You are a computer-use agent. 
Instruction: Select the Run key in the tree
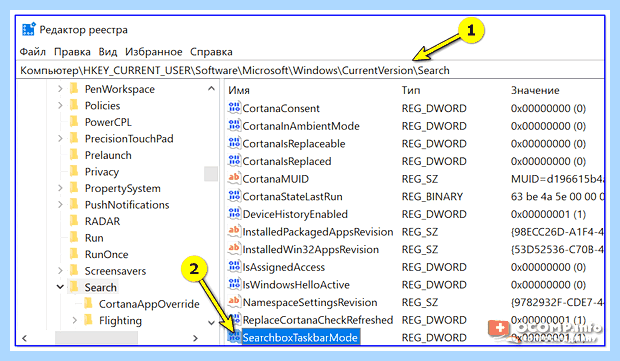[94, 238]
